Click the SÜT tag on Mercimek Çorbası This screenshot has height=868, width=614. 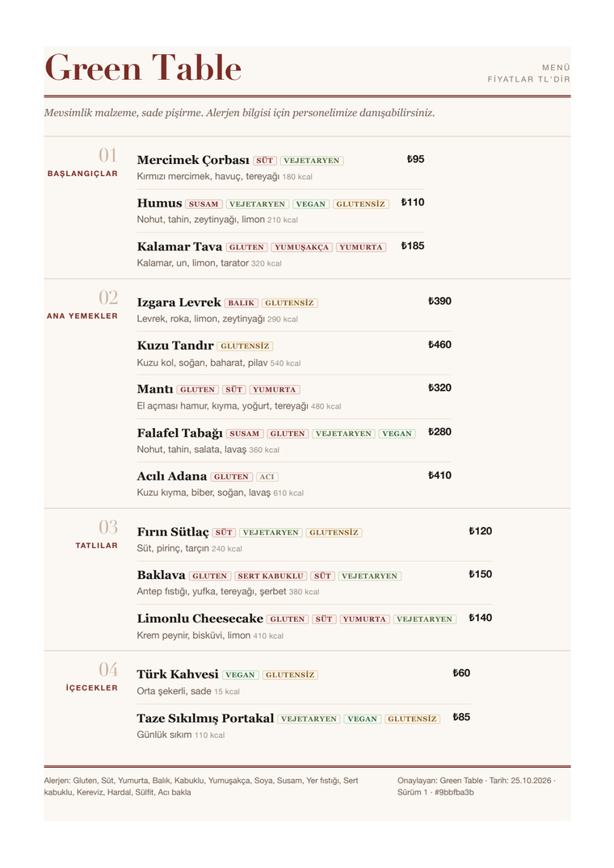(x=265, y=161)
